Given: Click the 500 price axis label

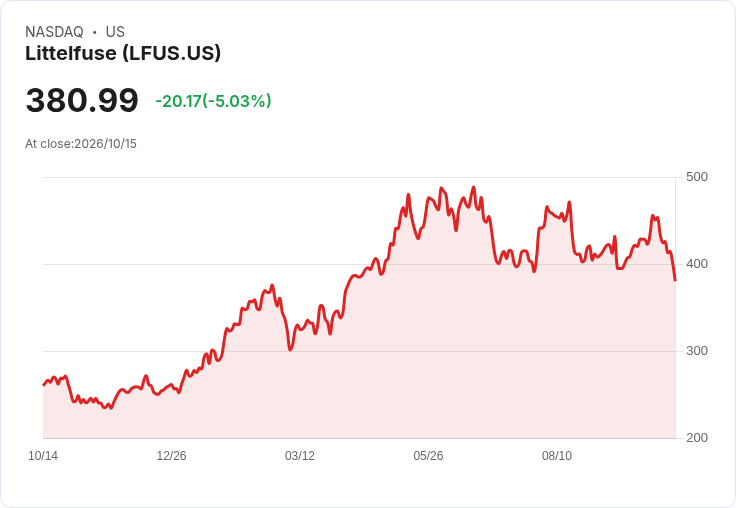Looking at the screenshot, I should pyautogui.click(x=697, y=177).
